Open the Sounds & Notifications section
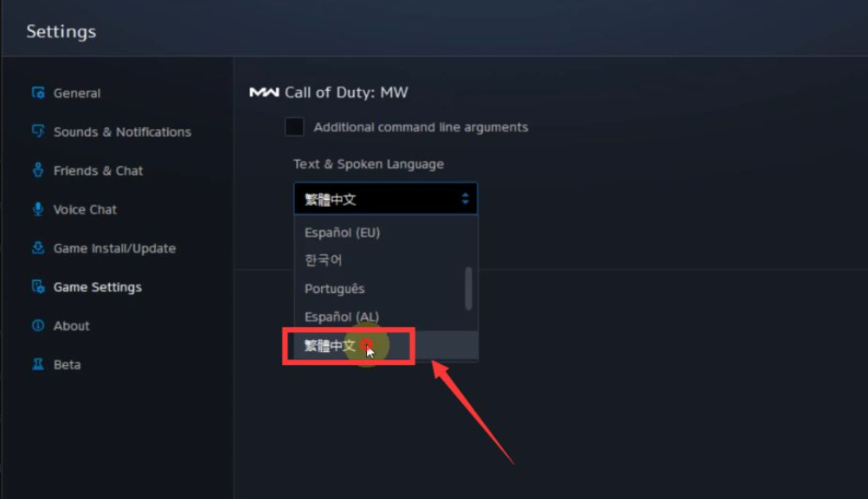This screenshot has width=868, height=499. (x=122, y=131)
